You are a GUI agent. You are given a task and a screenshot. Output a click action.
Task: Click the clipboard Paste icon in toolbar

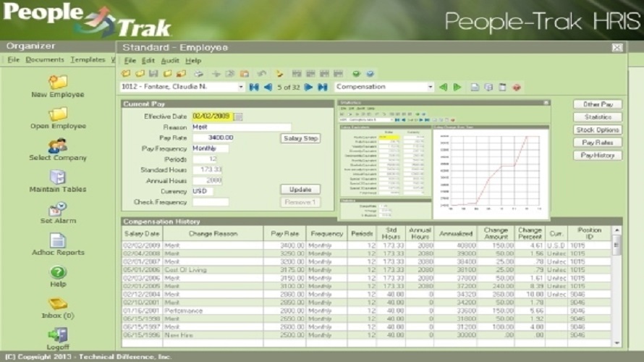(245, 74)
